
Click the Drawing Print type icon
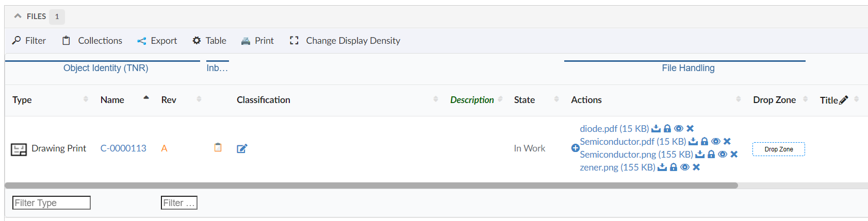(19, 149)
